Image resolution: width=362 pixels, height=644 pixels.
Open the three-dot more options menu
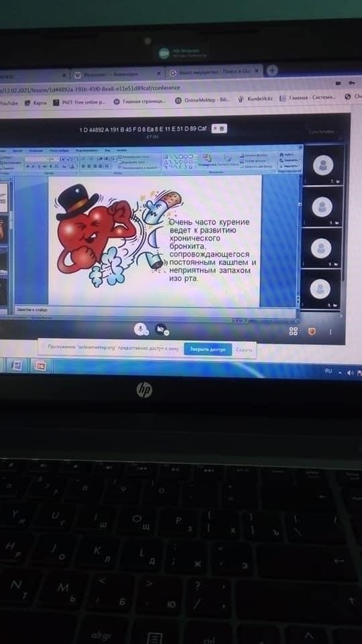[x=330, y=331]
